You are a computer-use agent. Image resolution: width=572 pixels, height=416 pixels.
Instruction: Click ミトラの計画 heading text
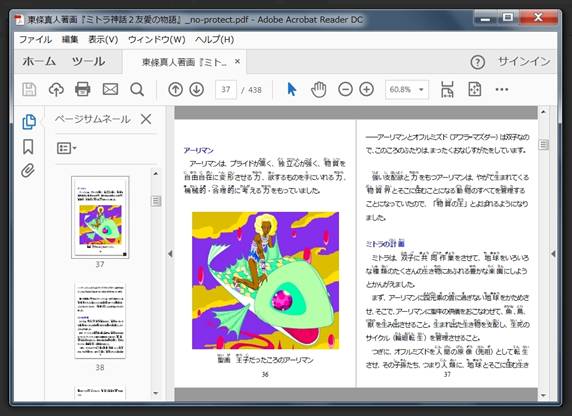point(385,244)
